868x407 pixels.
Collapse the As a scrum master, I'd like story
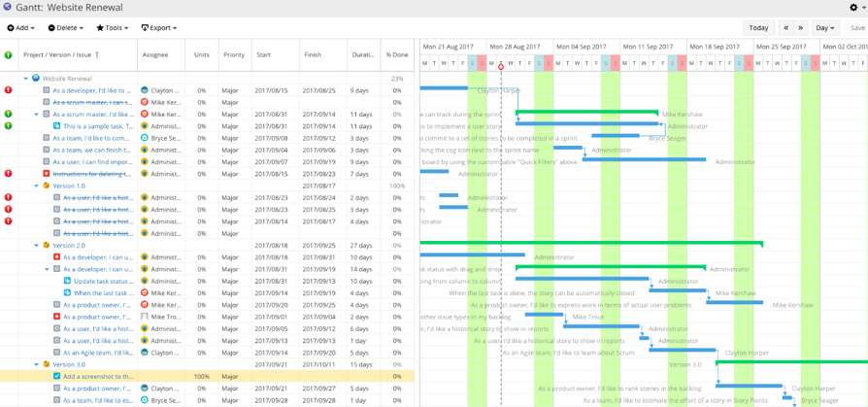click(x=37, y=114)
